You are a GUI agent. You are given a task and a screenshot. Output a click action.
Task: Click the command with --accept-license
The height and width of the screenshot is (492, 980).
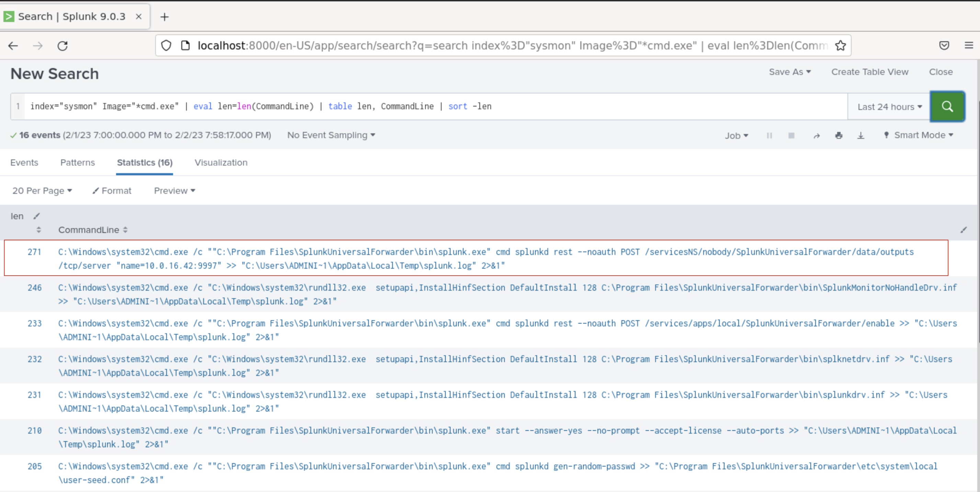[508, 438]
